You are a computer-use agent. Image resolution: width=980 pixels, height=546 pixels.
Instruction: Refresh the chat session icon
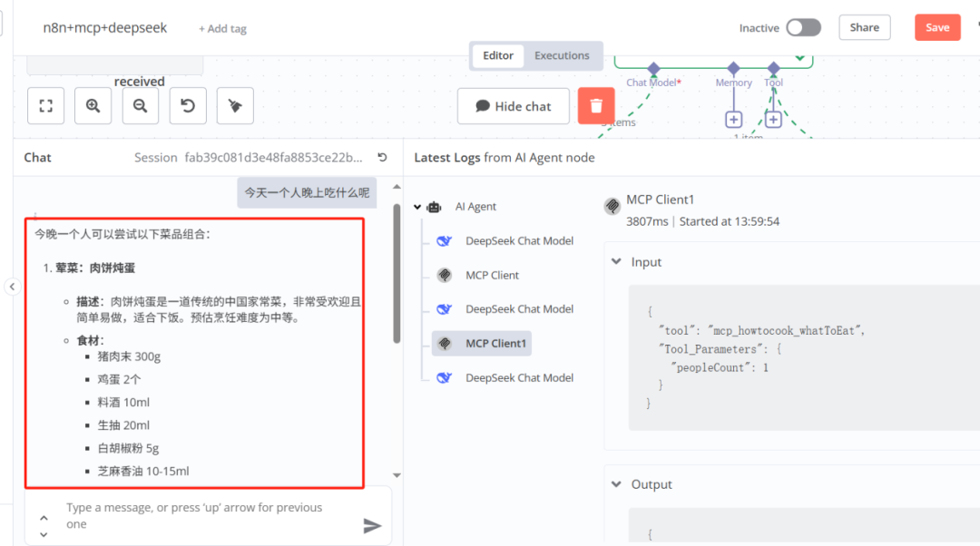pos(383,158)
